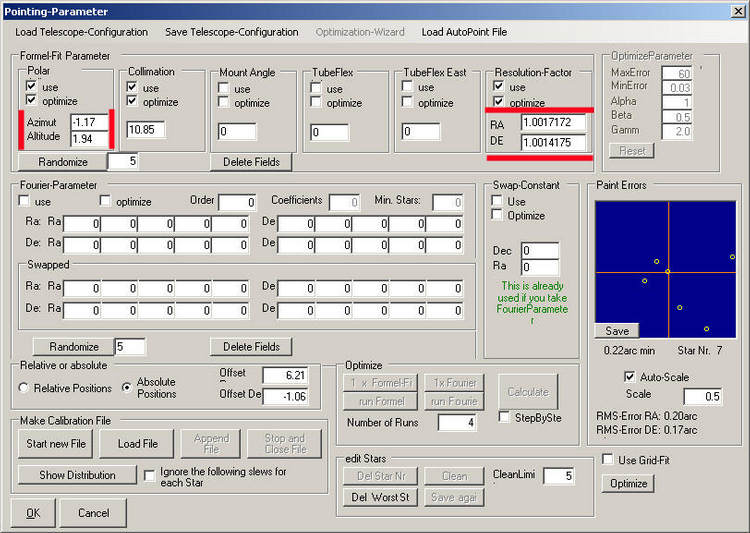
Task: Choose Absolute Positions radio option
Action: [x=127, y=388]
